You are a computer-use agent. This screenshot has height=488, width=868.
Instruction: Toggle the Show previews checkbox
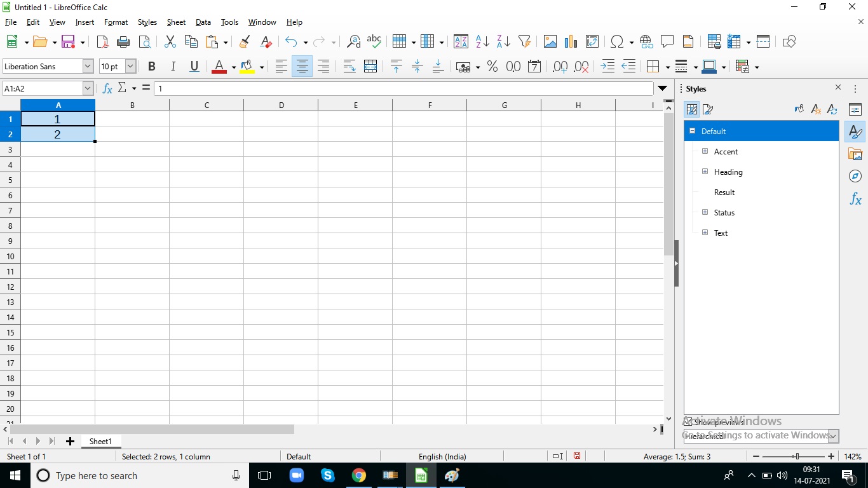[x=688, y=422]
